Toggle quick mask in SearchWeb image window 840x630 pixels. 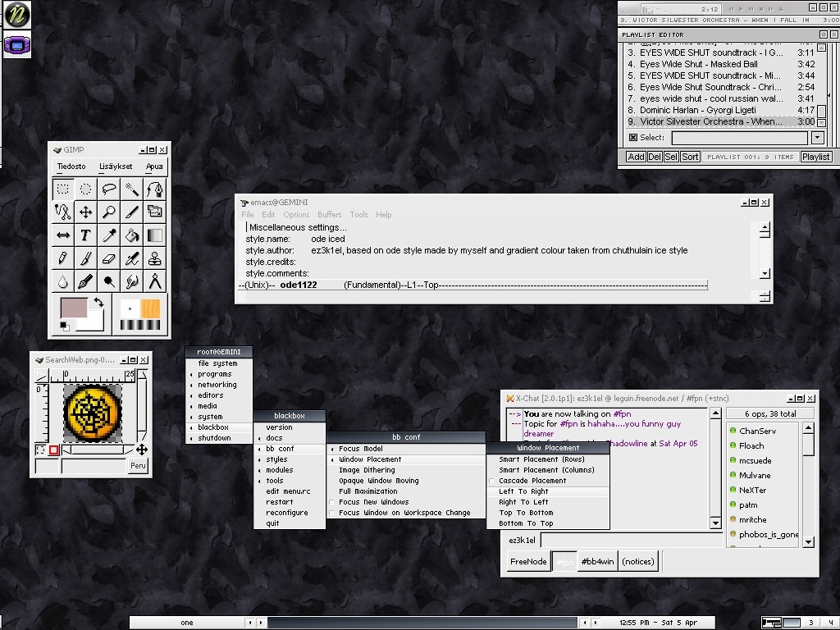tap(53, 450)
